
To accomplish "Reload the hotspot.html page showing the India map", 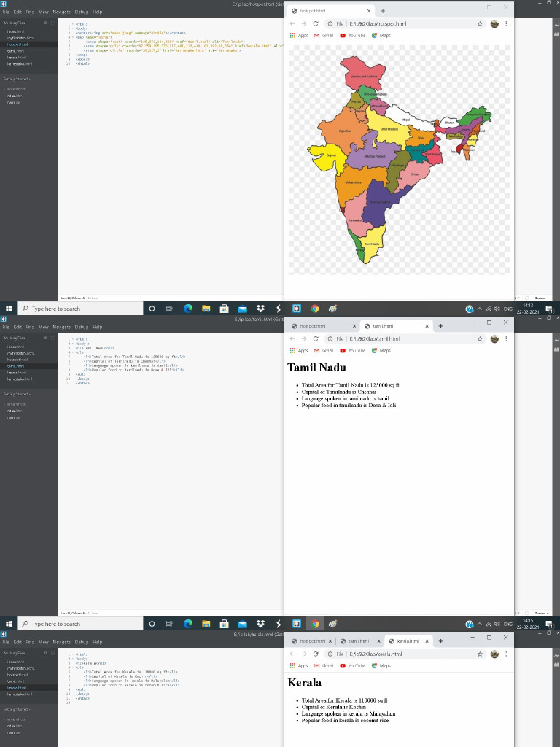I will [316, 23].
